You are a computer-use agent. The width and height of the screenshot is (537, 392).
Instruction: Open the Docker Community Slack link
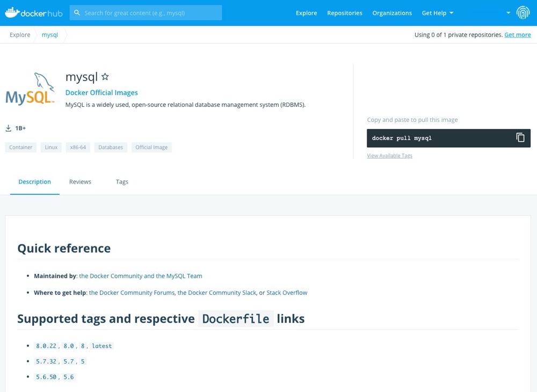point(217,293)
